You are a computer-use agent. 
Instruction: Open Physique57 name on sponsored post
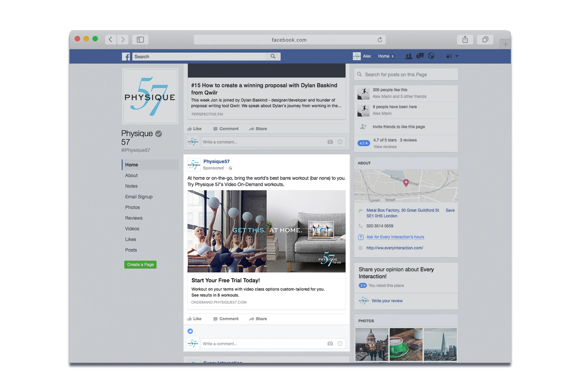217,162
